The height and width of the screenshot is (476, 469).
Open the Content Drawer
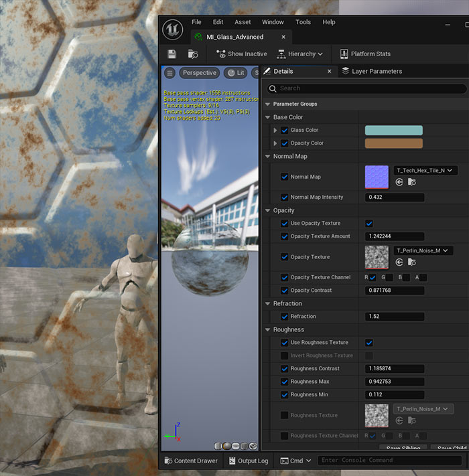[190, 461]
